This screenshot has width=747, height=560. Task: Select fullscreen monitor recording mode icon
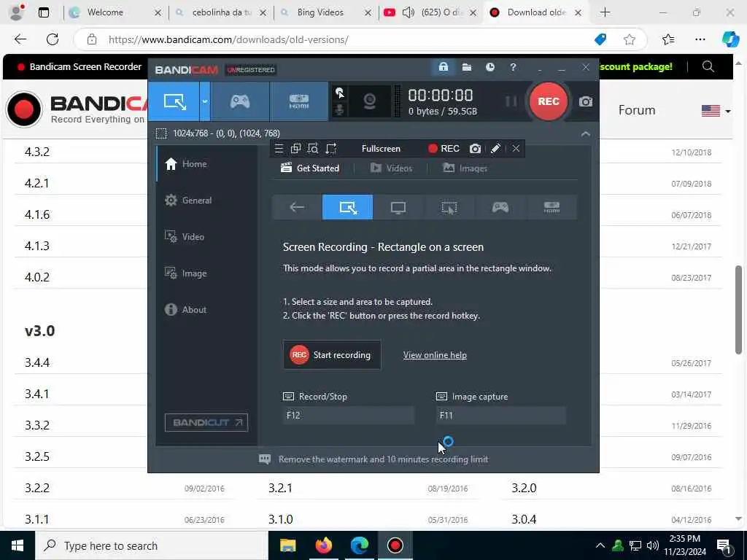(398, 207)
